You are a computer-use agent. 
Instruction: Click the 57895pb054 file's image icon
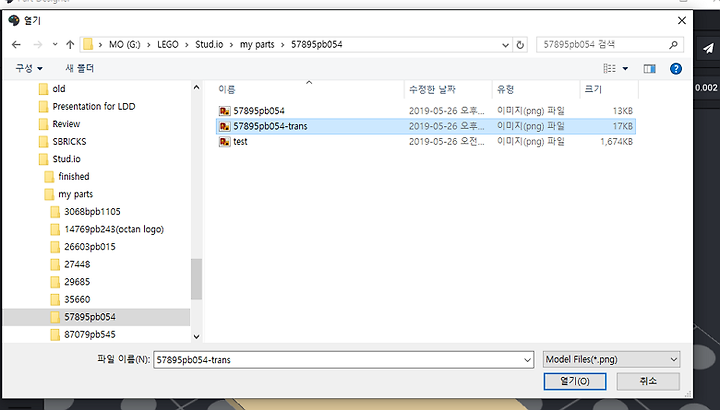tap(225, 111)
